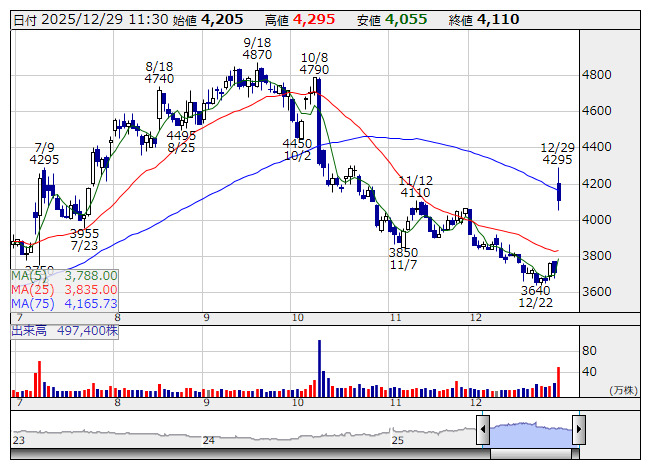
Task: Click the 10/8 4790 peak annotation
Action: pos(314,64)
